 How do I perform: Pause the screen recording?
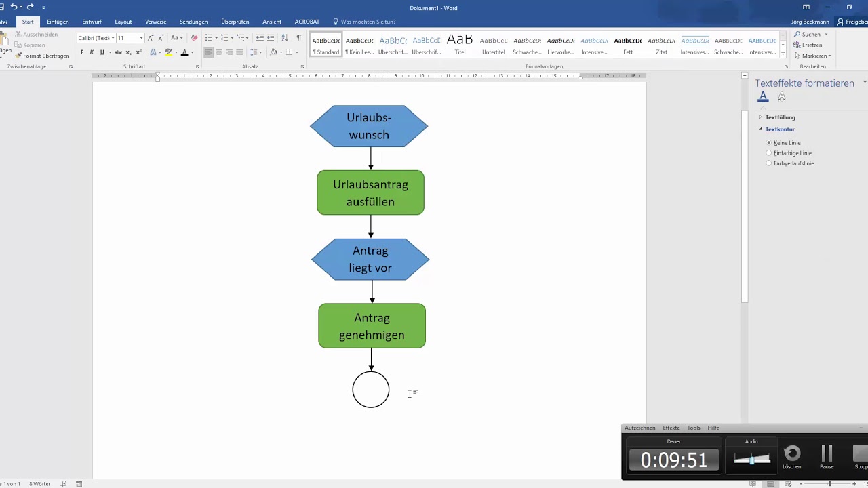tap(827, 456)
